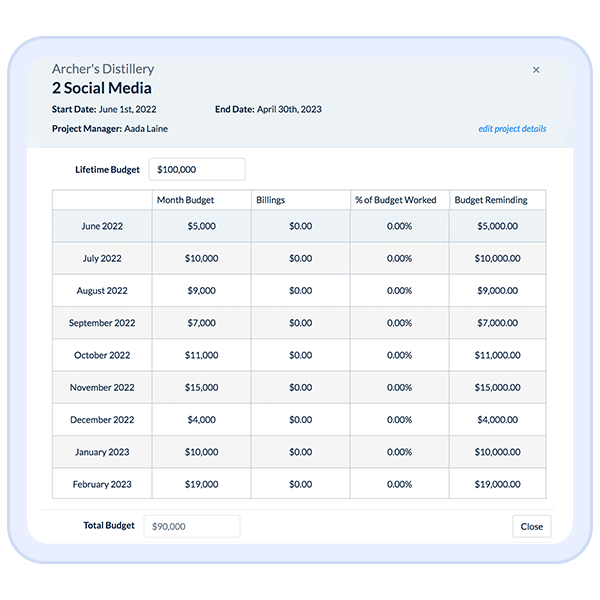Image resolution: width=600 pixels, height=600 pixels.
Task: Click February 2023 budget remaining value
Action: coord(497,484)
